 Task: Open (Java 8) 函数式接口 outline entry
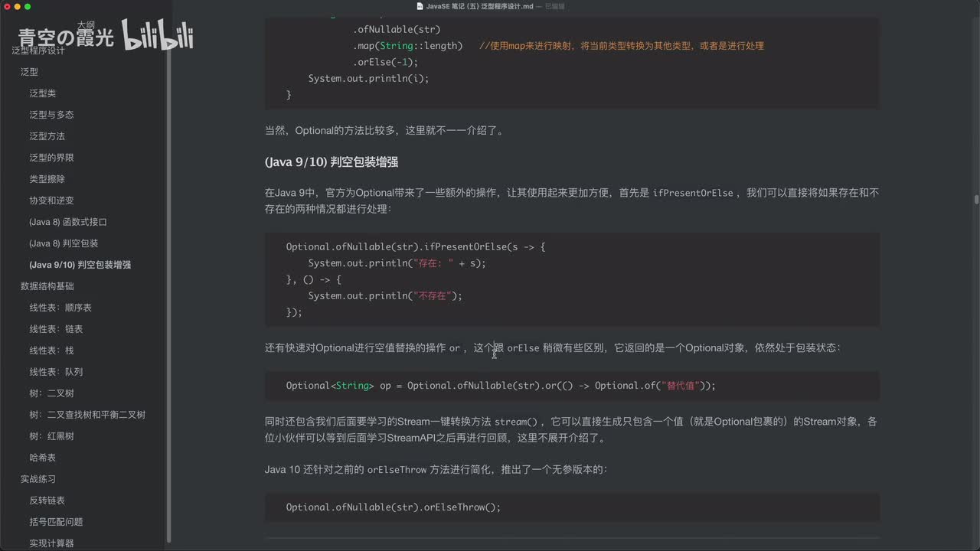[x=68, y=222]
